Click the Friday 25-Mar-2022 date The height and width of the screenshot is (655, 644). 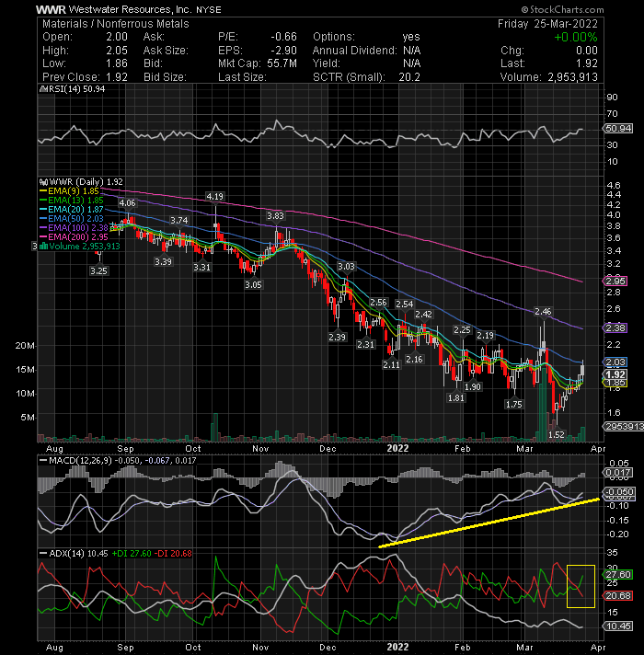[x=547, y=24]
